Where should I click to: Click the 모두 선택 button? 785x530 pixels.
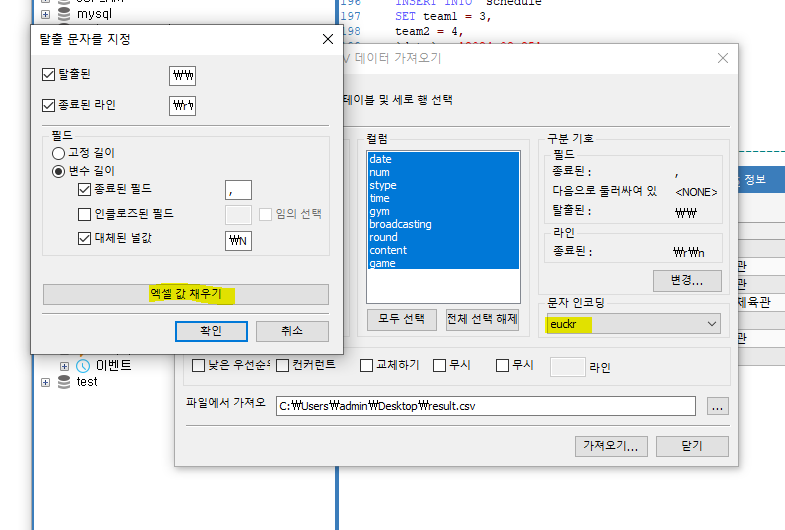point(402,319)
